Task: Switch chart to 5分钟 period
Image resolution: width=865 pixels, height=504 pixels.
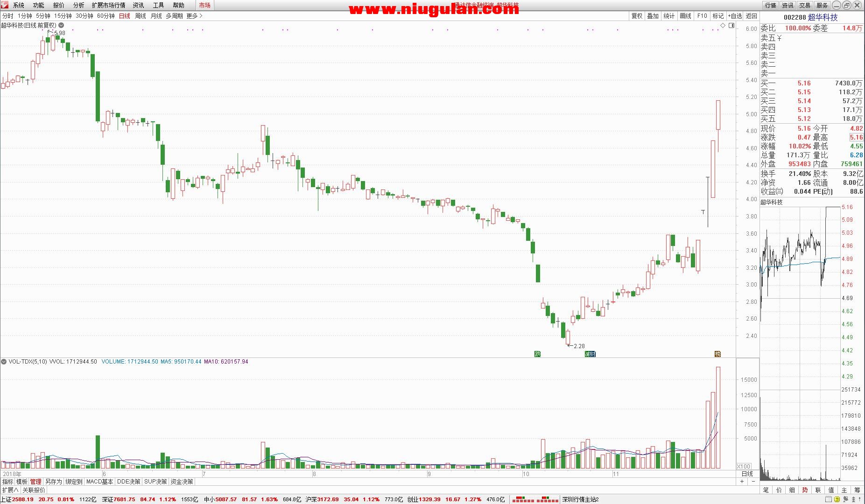Action: point(43,16)
